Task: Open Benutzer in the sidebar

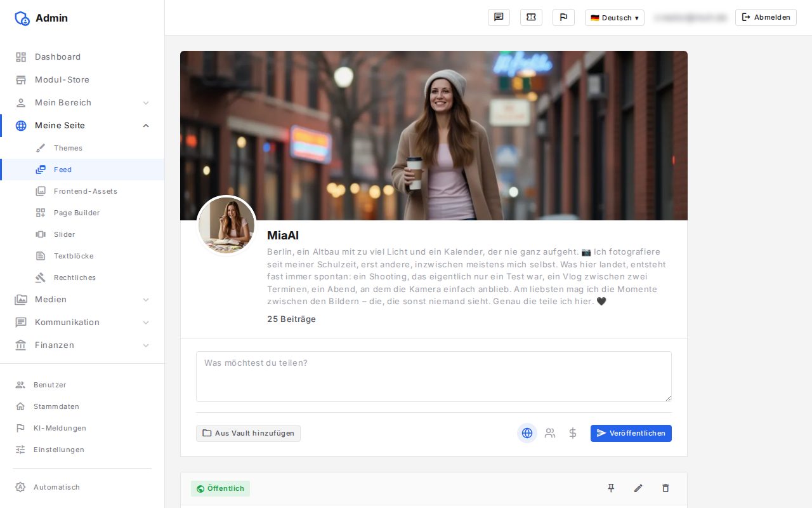Action: point(82,385)
